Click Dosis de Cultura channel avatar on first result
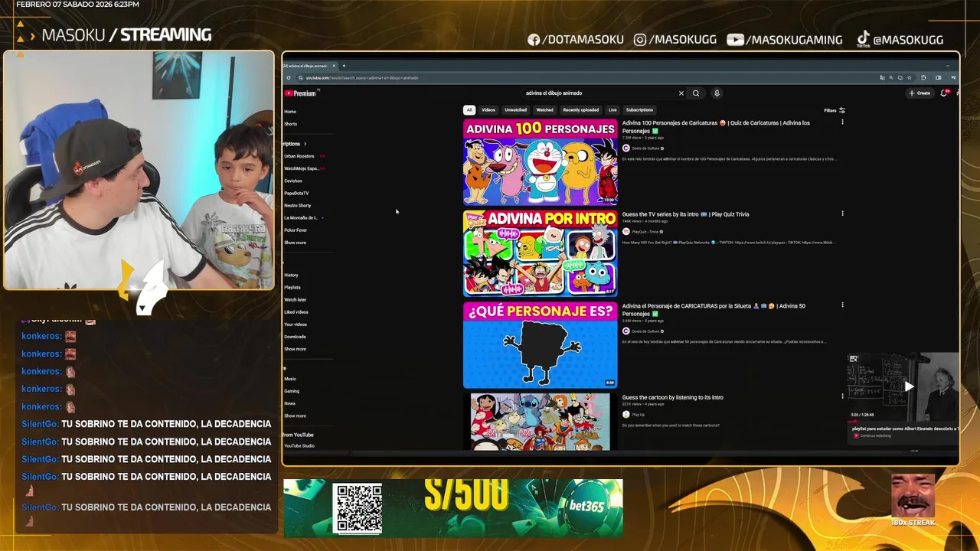 point(626,148)
